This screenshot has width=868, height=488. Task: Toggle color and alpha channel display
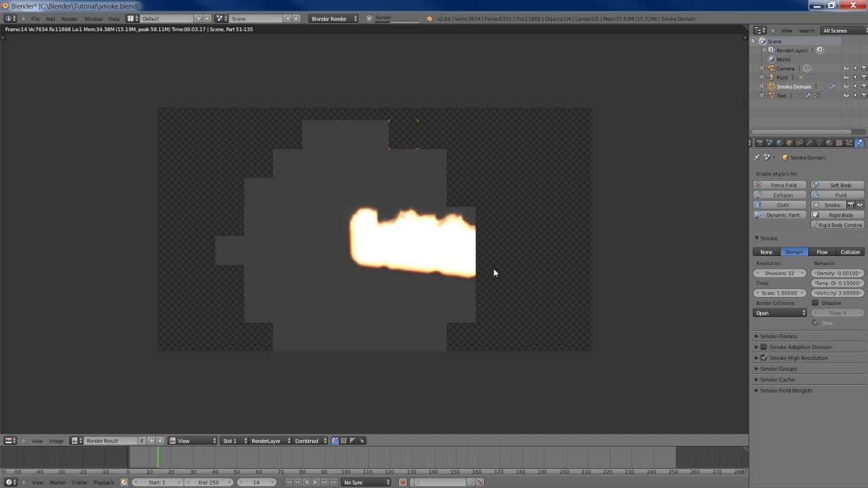[x=335, y=441]
